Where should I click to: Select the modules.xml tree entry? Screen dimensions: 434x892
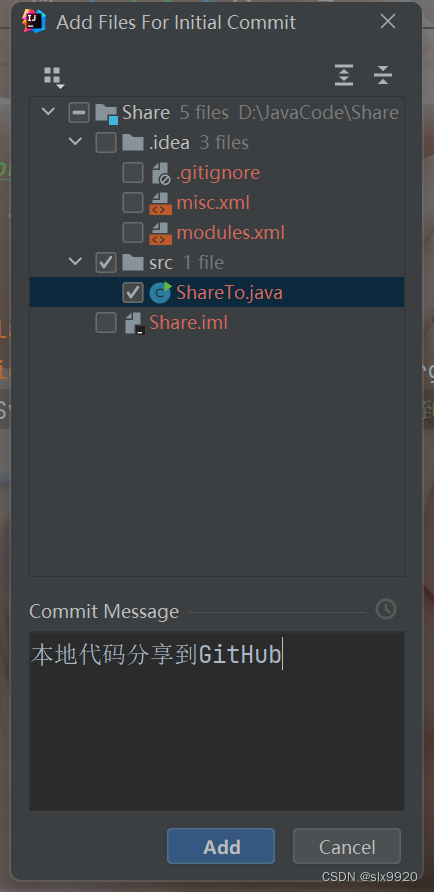(x=230, y=233)
